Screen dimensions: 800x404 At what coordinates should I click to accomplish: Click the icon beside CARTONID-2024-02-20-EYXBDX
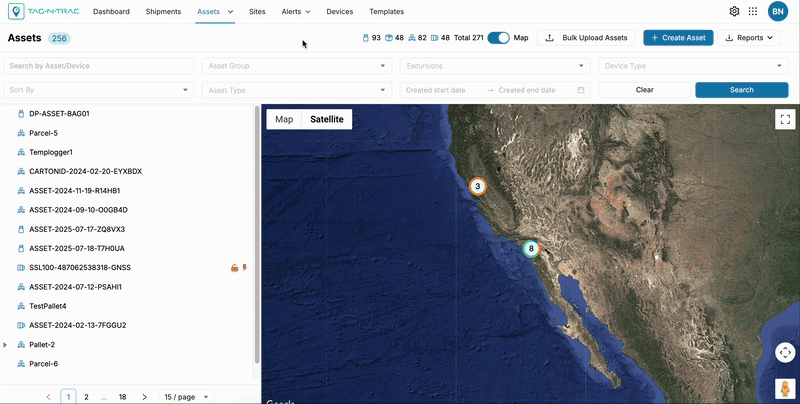coord(21,171)
